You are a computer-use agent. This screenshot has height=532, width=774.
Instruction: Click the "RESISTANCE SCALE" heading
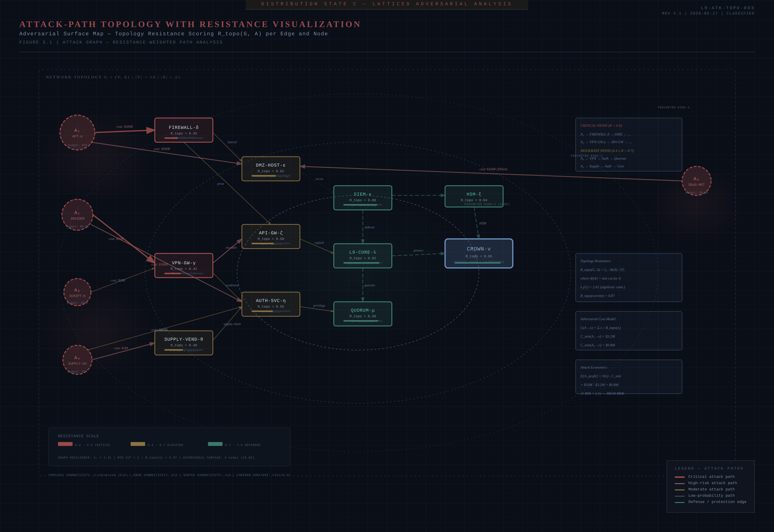tap(78, 436)
